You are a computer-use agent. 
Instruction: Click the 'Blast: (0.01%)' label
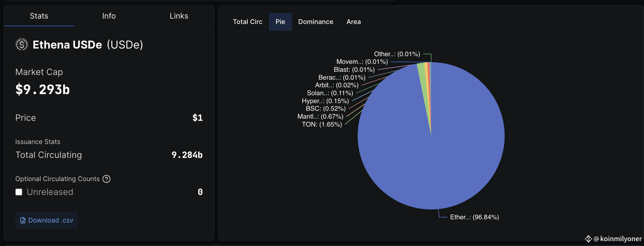point(354,70)
